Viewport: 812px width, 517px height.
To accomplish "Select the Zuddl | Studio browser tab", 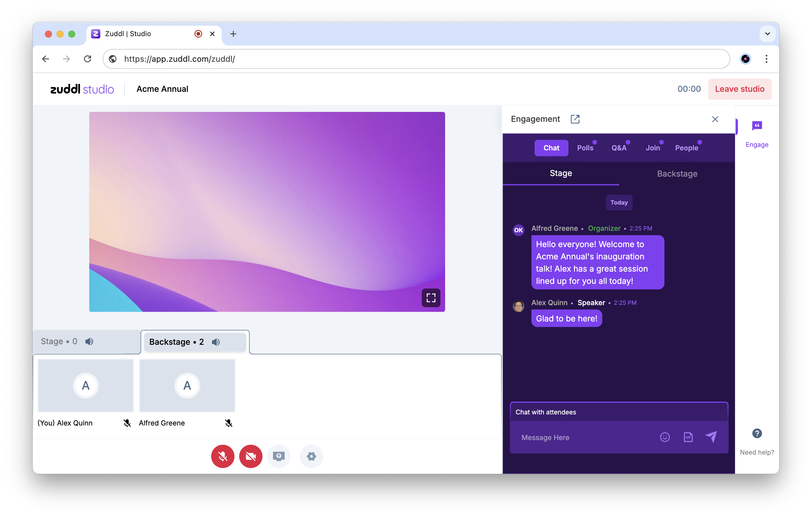I will pyautogui.click(x=154, y=34).
